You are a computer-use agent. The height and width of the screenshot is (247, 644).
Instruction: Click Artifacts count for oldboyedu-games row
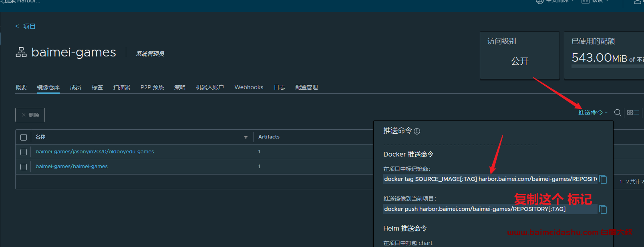click(x=259, y=152)
